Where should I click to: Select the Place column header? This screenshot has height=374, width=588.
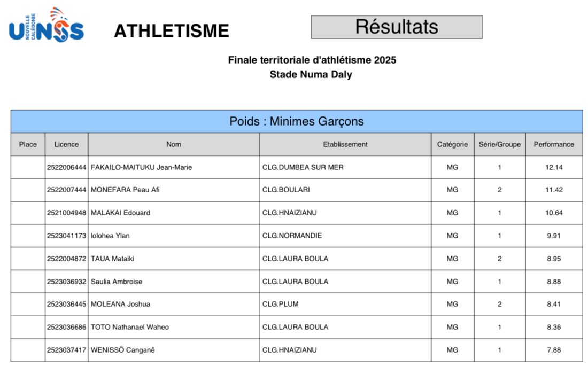[28, 144]
